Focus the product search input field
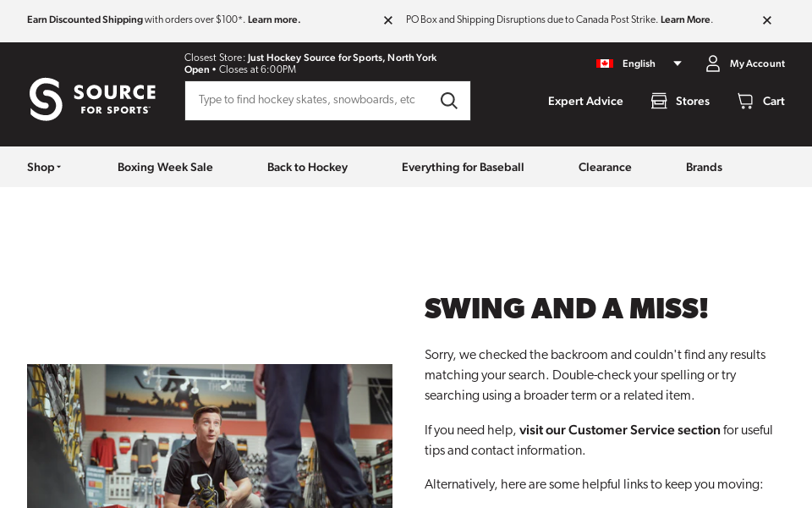Screen dimensions: 812x508 pyautogui.click(x=309, y=100)
